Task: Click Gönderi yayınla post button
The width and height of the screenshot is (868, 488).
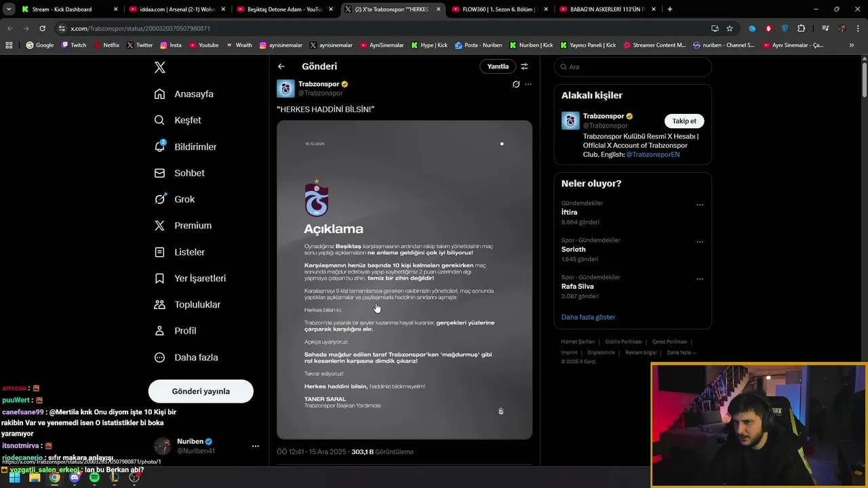Action: [201, 391]
